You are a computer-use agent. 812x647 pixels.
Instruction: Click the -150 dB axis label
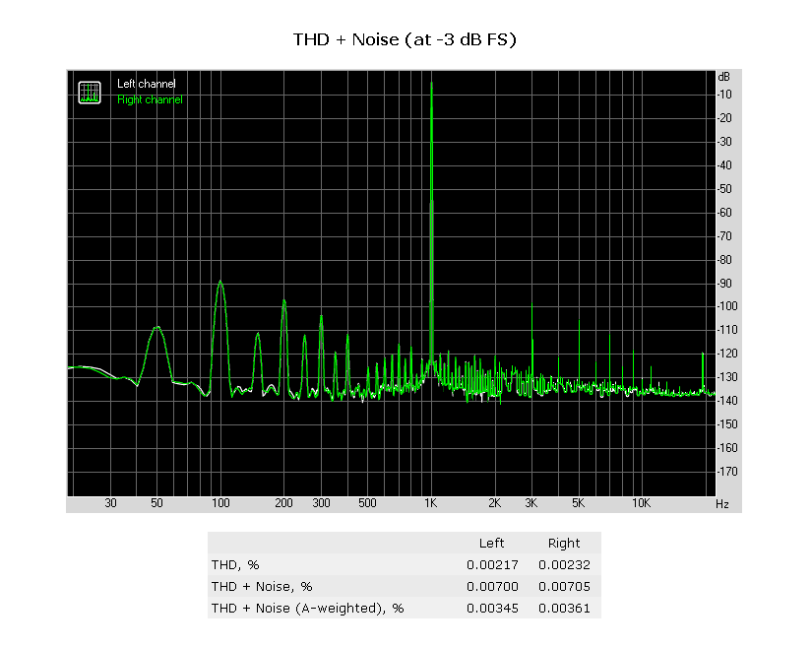727,424
